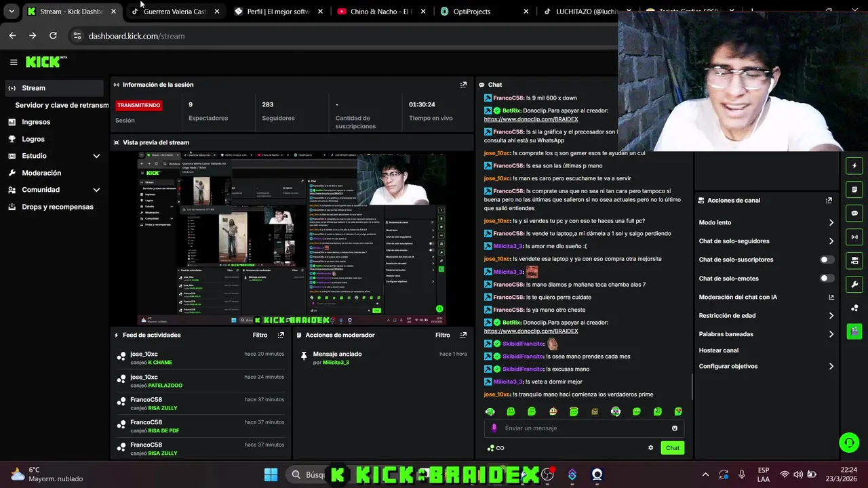Open the emoji picker in message box
Viewport: 868px width, 488px height.
coord(675,428)
